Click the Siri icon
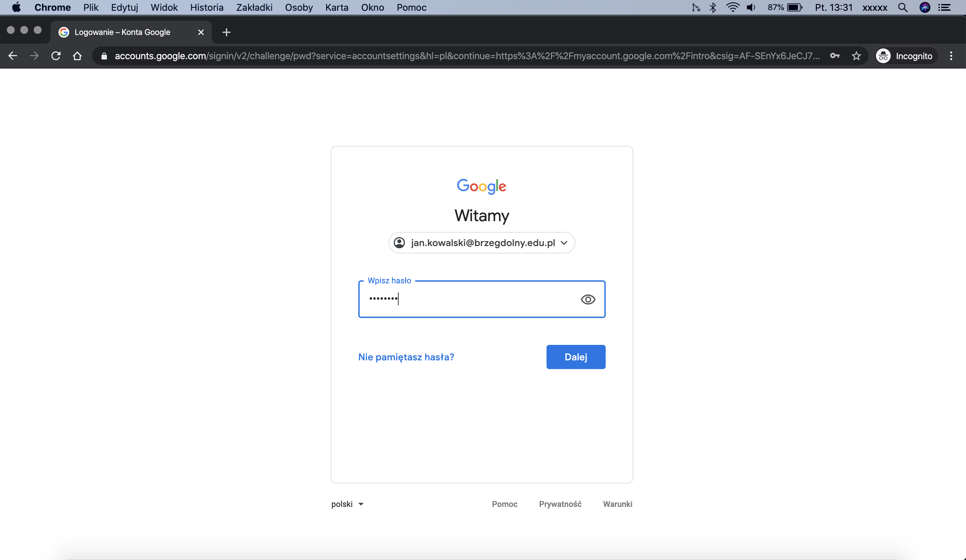Screen dimensions: 966x560 925,7
